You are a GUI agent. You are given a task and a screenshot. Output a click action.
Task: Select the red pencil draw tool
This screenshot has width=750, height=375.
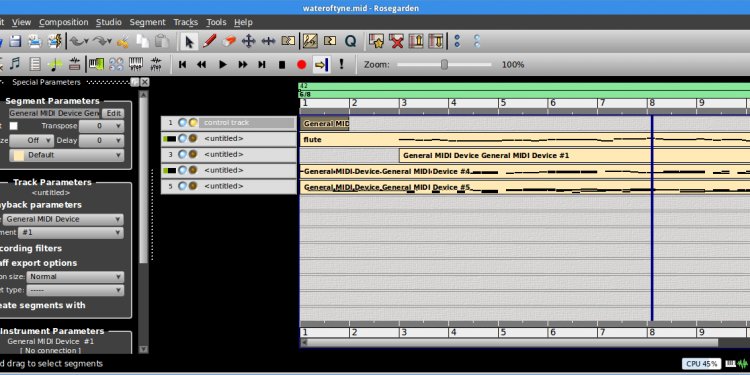(x=210, y=42)
